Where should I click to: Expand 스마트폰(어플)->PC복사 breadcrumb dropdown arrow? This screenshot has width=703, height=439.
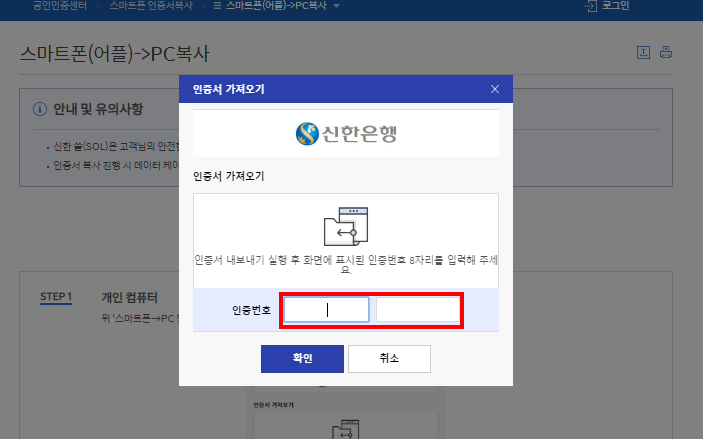point(336,6)
